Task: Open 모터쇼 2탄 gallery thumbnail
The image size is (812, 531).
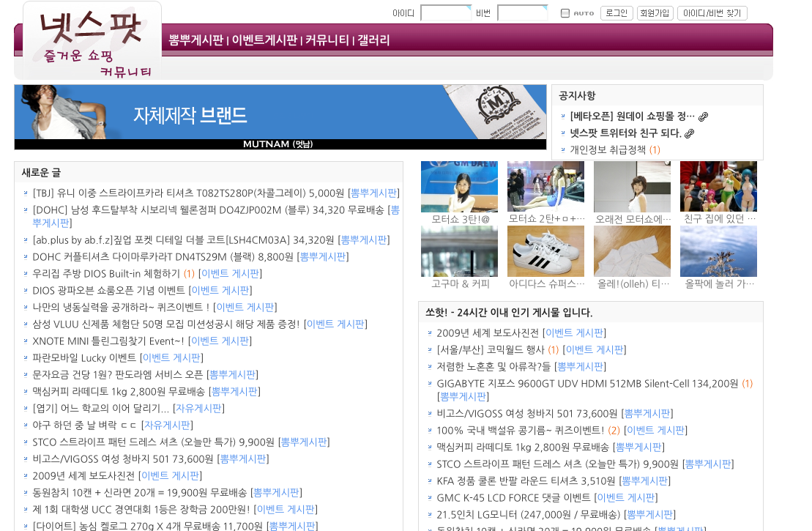Action: click(x=545, y=187)
